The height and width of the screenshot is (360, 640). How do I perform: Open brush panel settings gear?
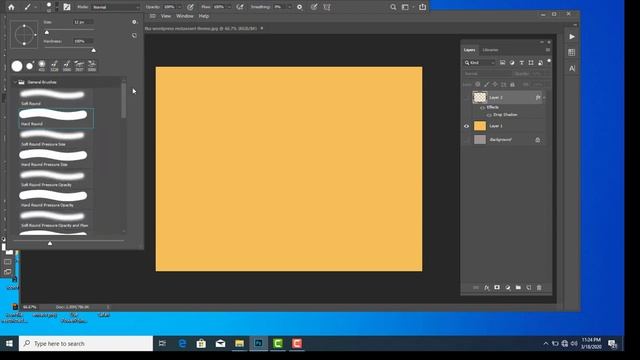click(x=134, y=22)
